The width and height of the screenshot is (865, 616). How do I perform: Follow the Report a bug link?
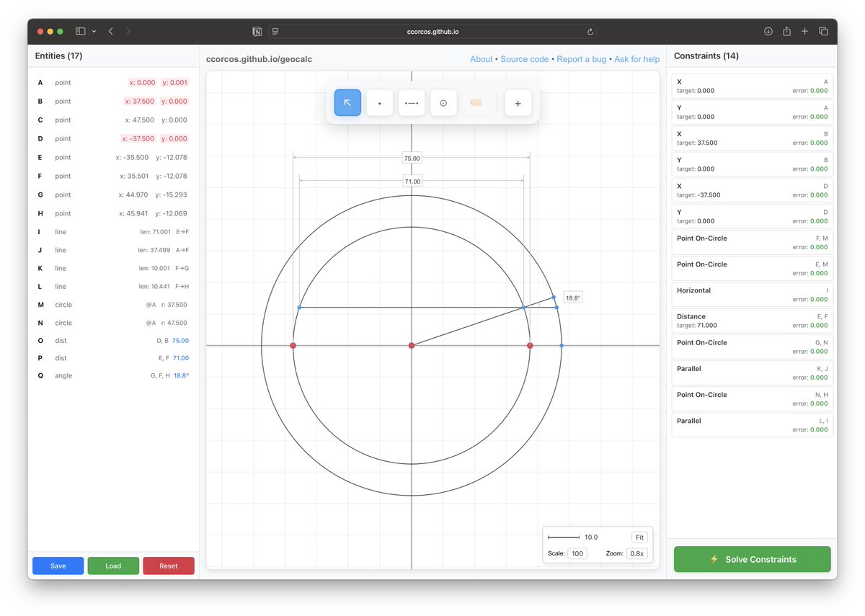coord(581,59)
